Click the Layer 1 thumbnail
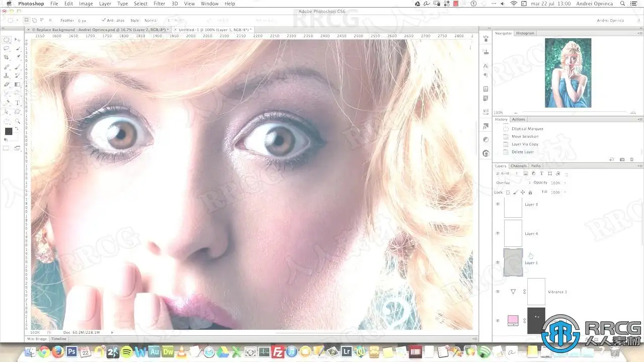 (513, 262)
